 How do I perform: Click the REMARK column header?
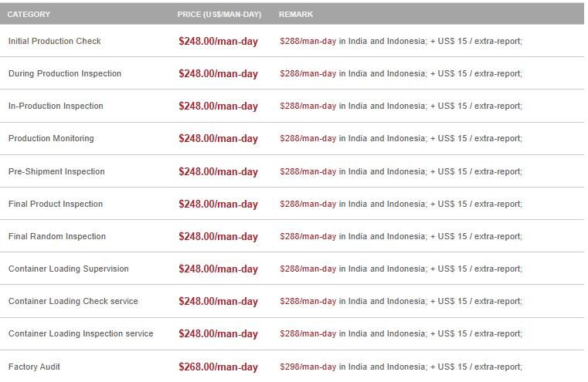pyautogui.click(x=296, y=15)
